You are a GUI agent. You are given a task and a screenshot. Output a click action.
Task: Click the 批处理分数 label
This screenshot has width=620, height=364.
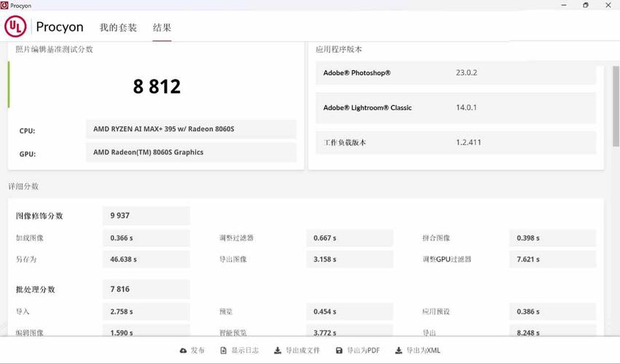coord(36,289)
